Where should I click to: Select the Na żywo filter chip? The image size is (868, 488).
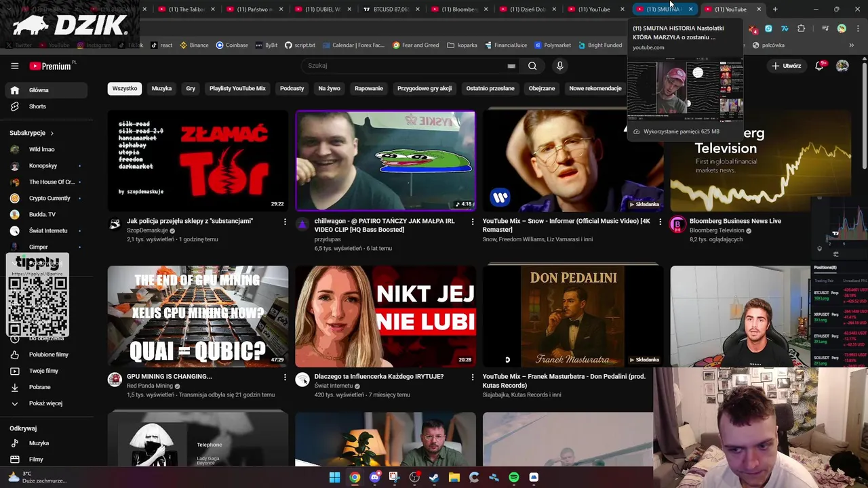pyautogui.click(x=330, y=89)
